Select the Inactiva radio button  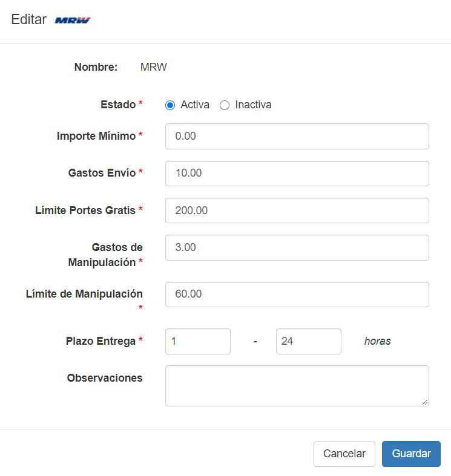225,105
